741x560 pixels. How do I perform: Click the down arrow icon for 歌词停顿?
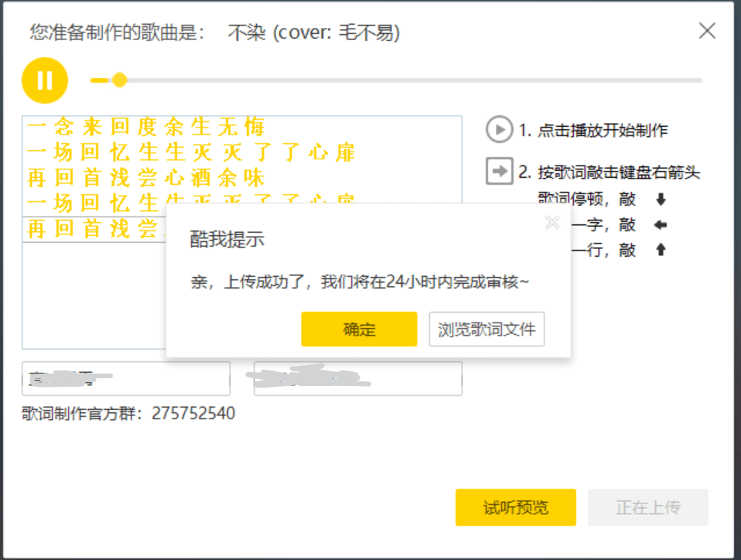(x=660, y=200)
